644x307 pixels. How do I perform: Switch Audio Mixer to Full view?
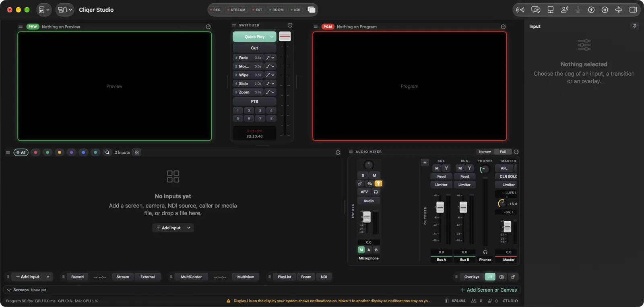[x=503, y=152]
